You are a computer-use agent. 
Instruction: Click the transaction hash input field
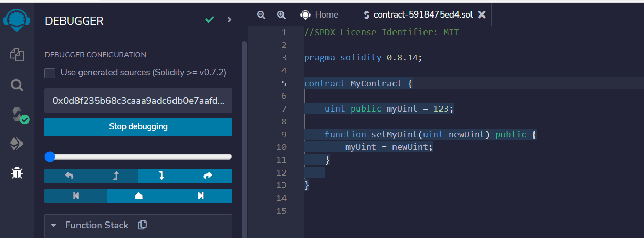click(x=138, y=100)
